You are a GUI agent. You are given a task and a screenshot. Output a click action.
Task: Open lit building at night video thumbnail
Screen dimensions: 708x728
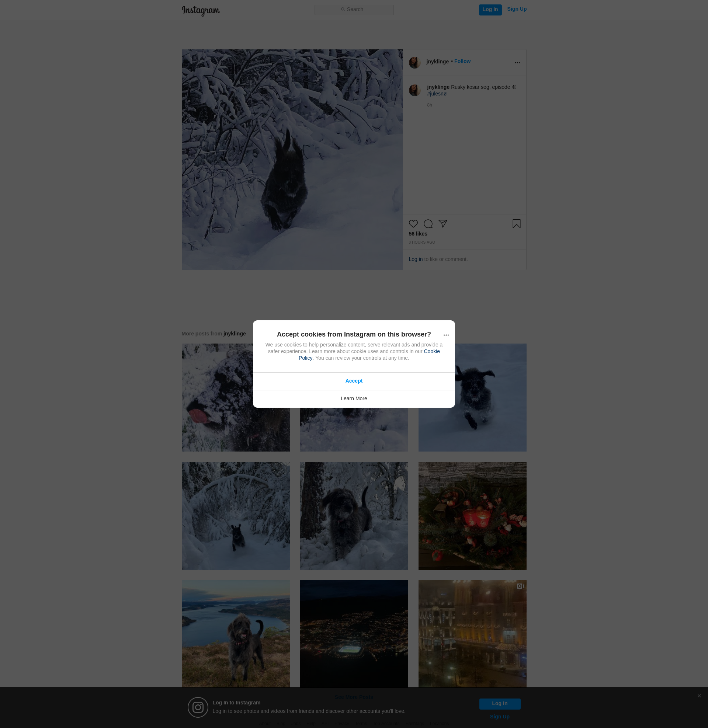[472, 634]
